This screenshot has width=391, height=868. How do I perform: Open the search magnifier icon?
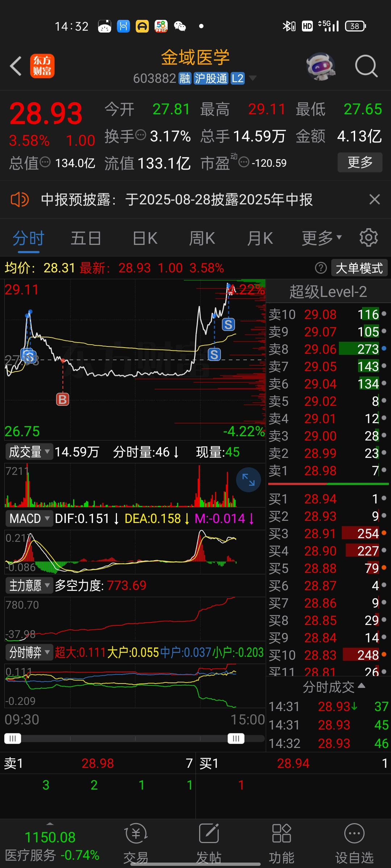tap(366, 66)
